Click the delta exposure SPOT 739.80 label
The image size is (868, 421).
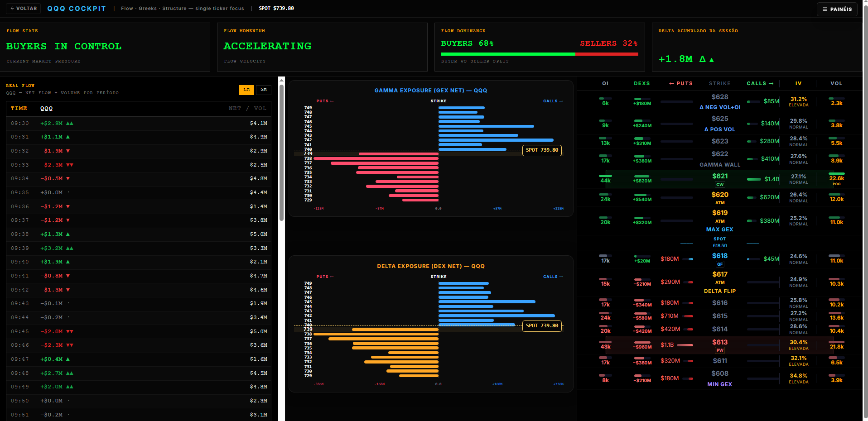point(542,326)
